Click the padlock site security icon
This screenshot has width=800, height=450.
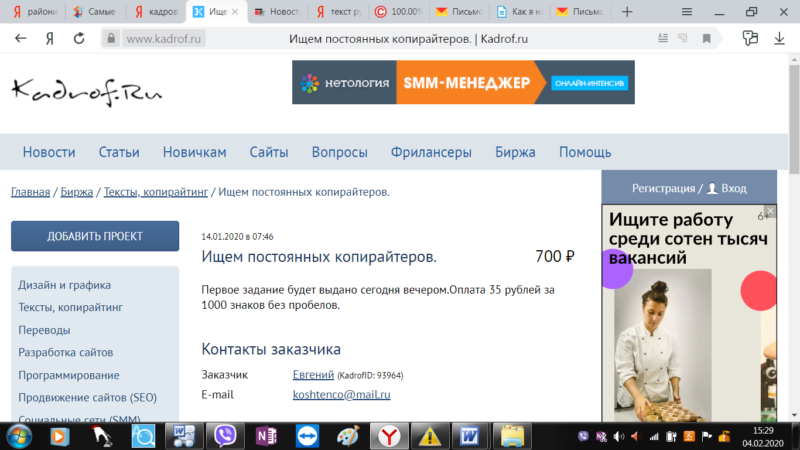[111, 38]
